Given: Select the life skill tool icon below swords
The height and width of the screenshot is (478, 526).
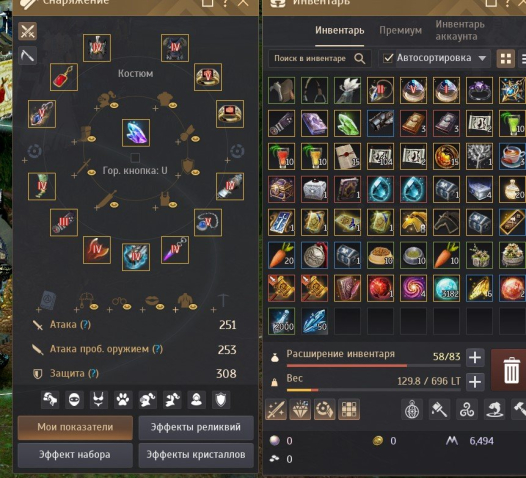Looking at the screenshot, I should [x=28, y=56].
